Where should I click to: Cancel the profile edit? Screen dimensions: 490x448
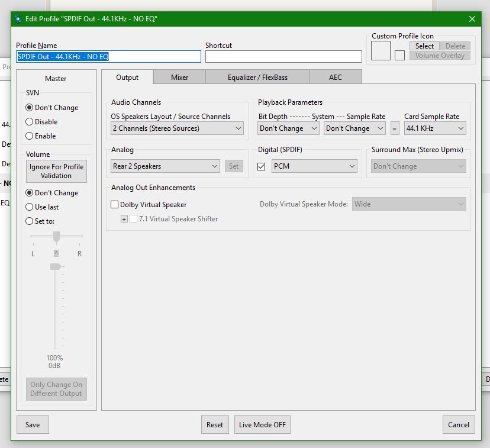point(459,424)
